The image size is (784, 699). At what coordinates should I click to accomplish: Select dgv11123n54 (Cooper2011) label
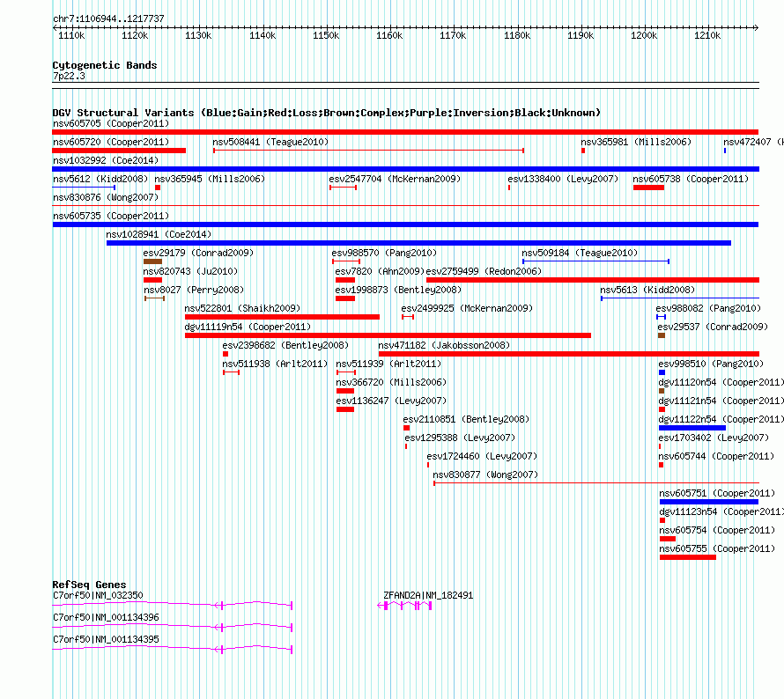pos(721,511)
